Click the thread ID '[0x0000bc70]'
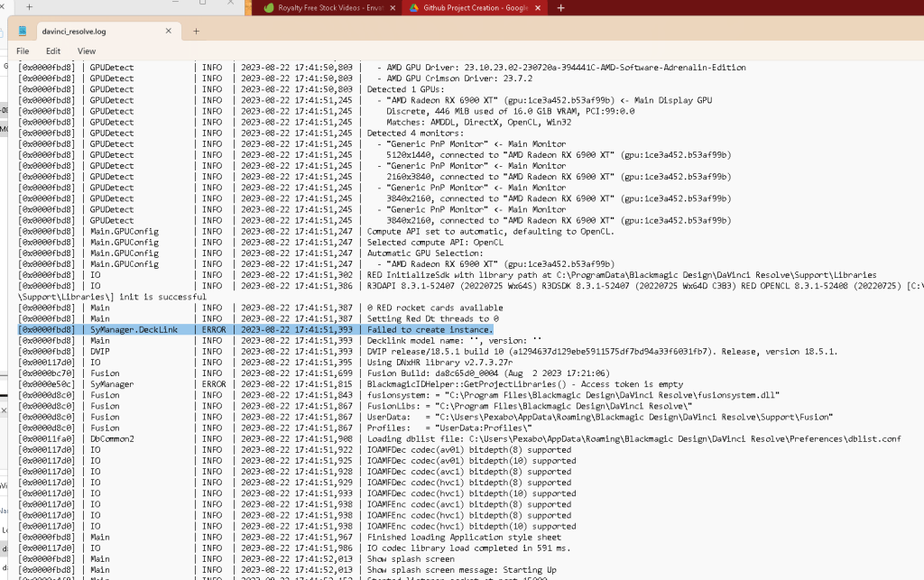924x580 pixels. pyautogui.click(x=47, y=373)
